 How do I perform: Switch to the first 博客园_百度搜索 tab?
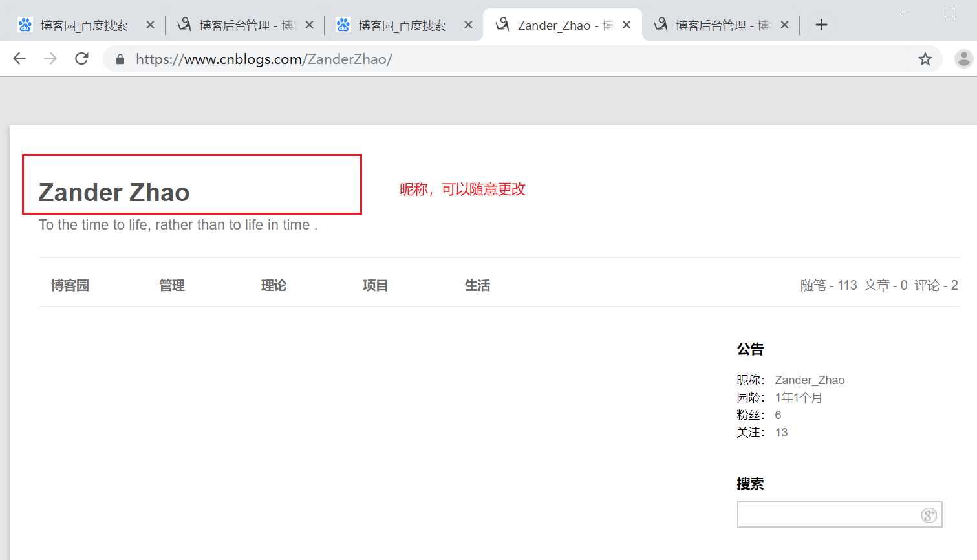pos(84,25)
